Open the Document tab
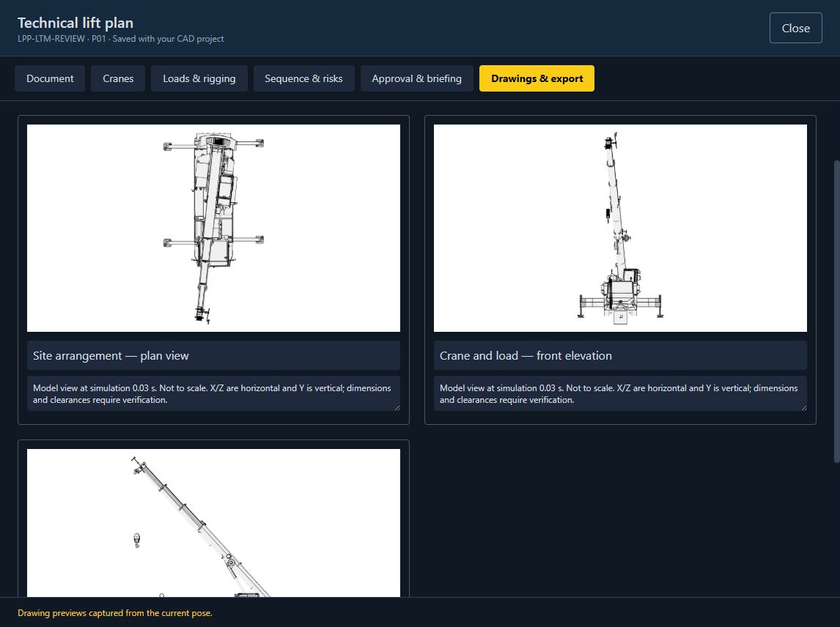The height and width of the screenshot is (627, 840). (x=50, y=78)
